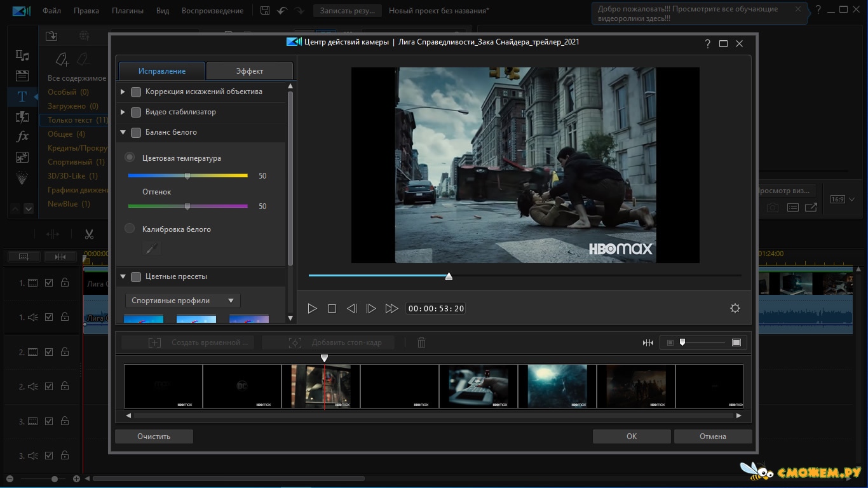Click the large-thumbnail icon on dialog zoom

pyautogui.click(x=736, y=342)
